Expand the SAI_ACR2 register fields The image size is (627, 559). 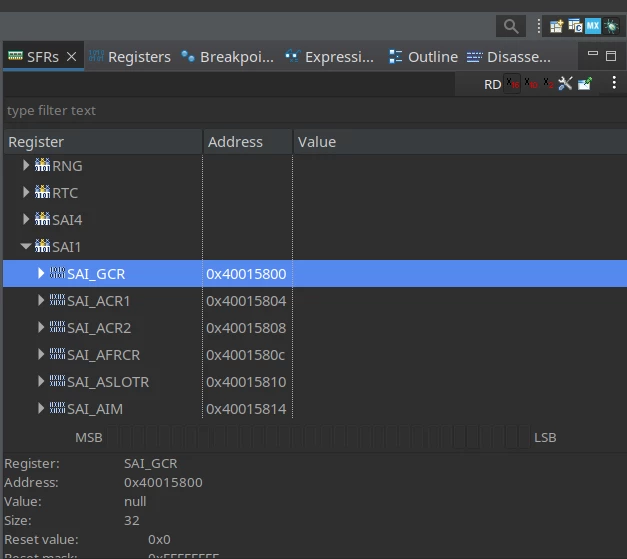tap(41, 327)
